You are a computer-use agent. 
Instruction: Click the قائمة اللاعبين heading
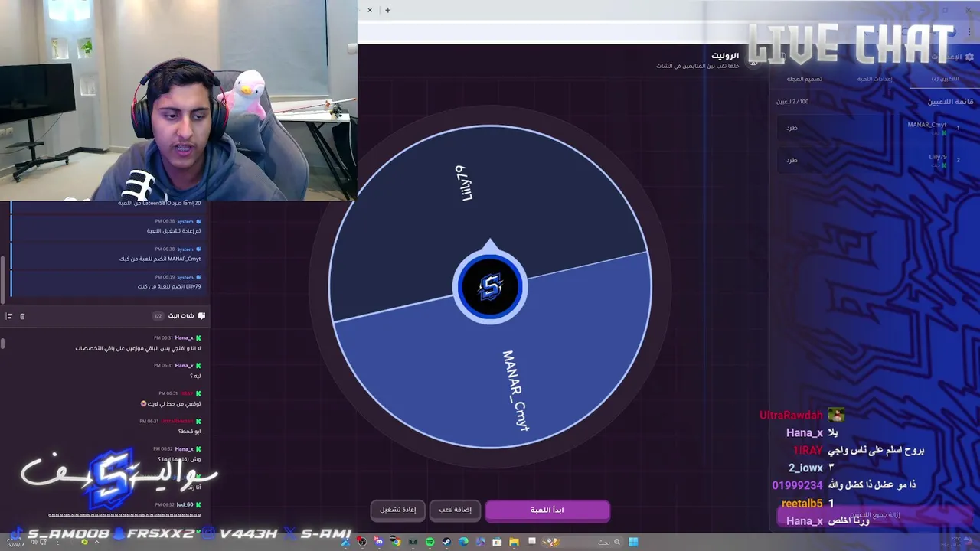[x=950, y=101]
